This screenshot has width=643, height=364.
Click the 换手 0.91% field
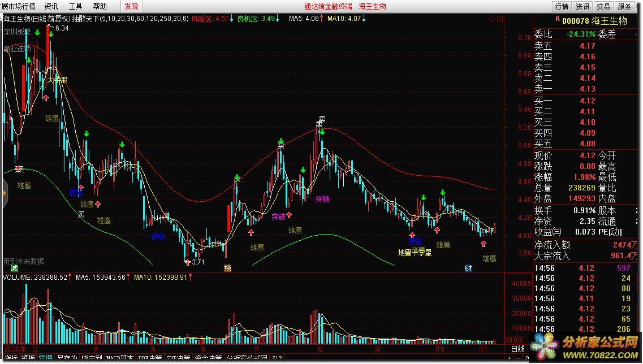tap(565, 210)
